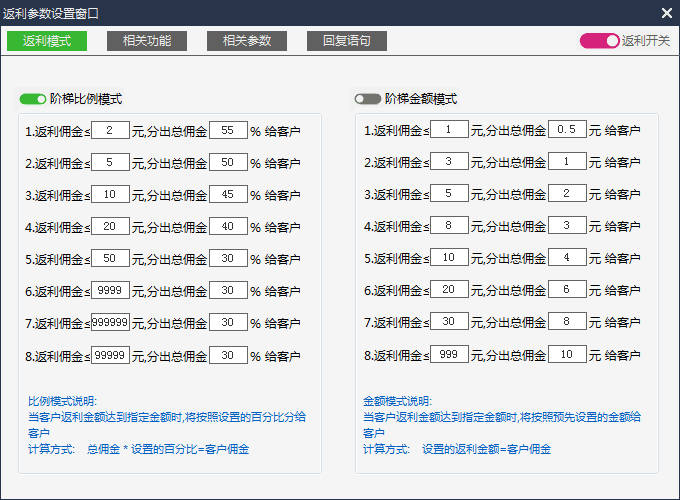The height and width of the screenshot is (500, 680).
Task: Click amount tier 8 threshold field showing 999
Action: (x=449, y=354)
